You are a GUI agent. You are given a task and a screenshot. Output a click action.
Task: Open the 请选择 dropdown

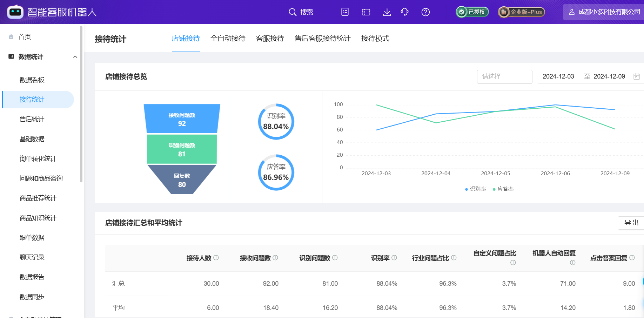point(504,76)
